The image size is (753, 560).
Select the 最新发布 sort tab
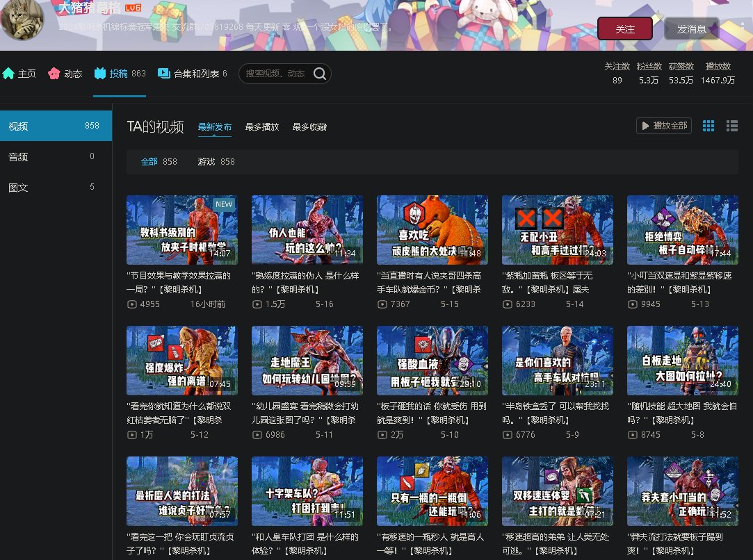[215, 126]
